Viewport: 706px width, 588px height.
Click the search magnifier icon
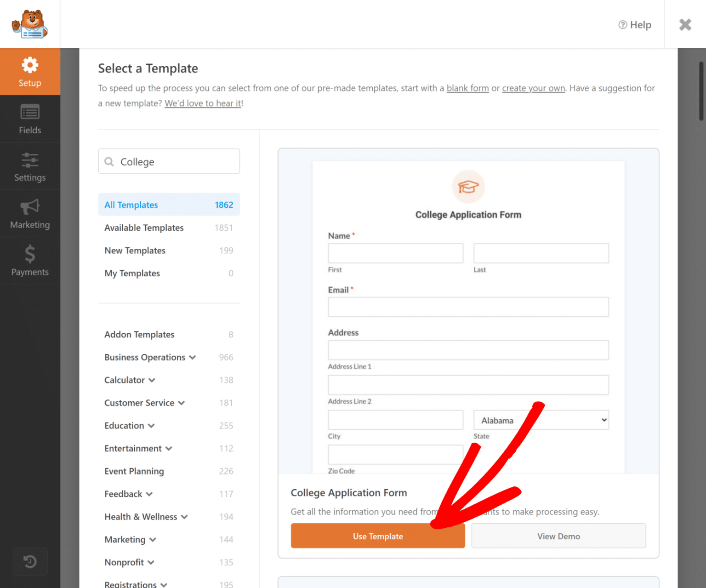click(109, 161)
